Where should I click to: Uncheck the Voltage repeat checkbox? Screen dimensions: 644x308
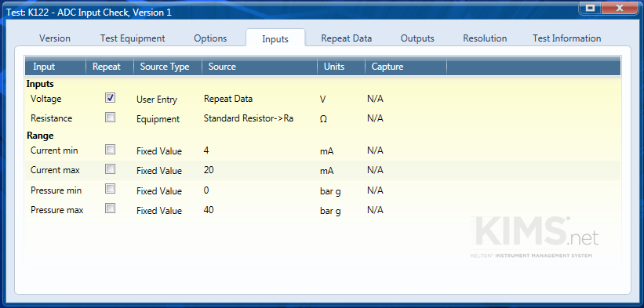point(110,98)
